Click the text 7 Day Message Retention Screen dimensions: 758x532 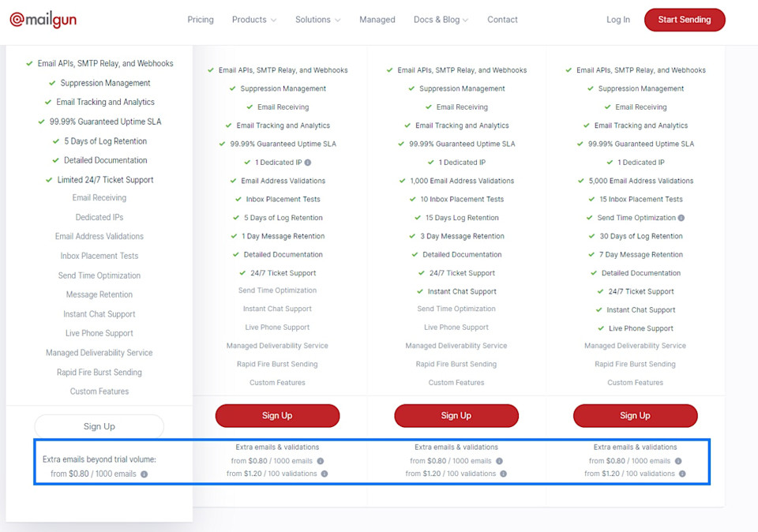coord(641,255)
